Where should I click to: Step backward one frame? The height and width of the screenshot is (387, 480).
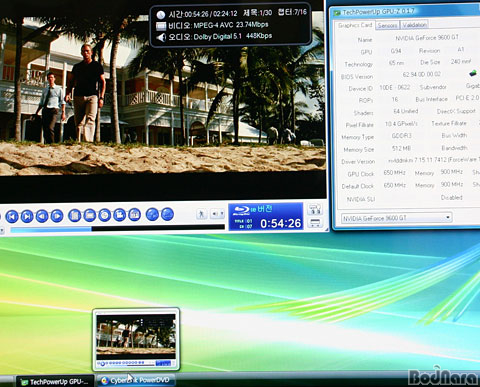coord(42,216)
